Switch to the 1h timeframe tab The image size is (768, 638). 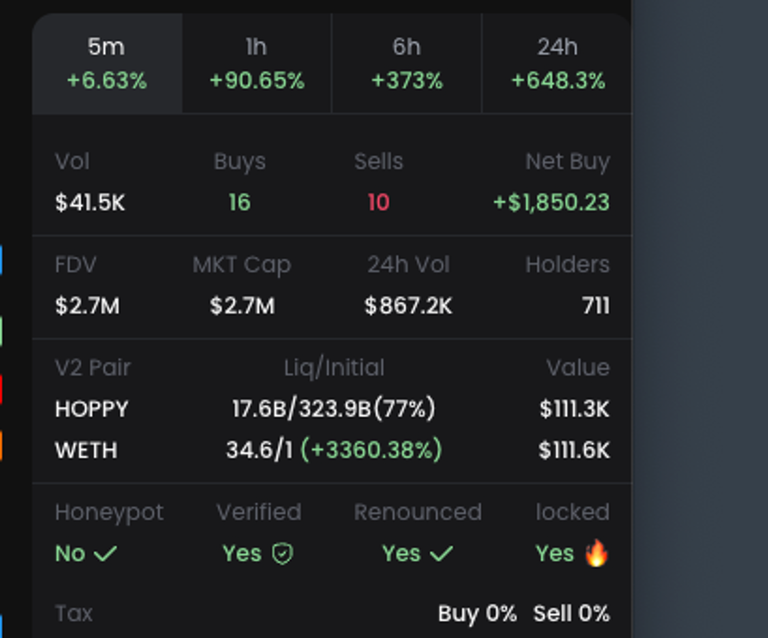pos(257,64)
